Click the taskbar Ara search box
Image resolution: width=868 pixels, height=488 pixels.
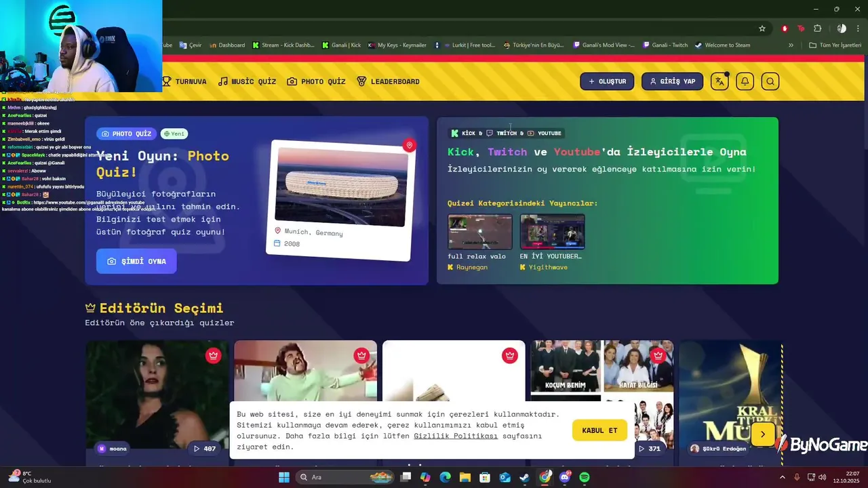coord(343,477)
